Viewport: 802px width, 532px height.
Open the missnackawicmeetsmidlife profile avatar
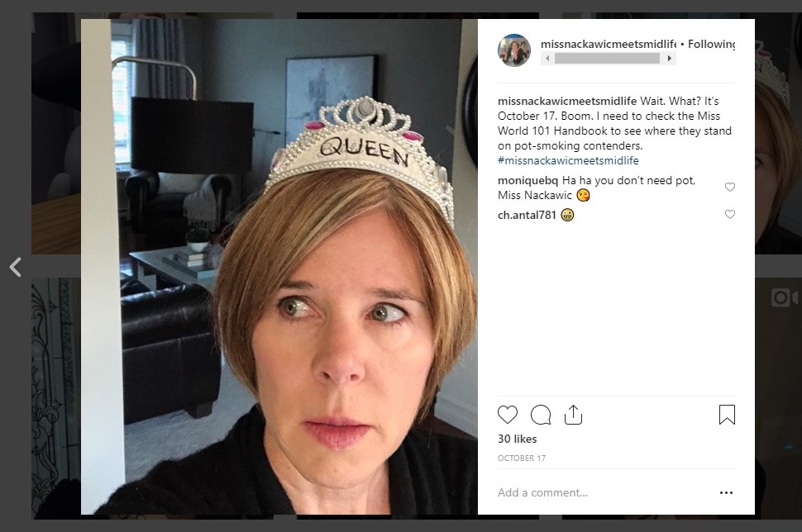pyautogui.click(x=513, y=50)
